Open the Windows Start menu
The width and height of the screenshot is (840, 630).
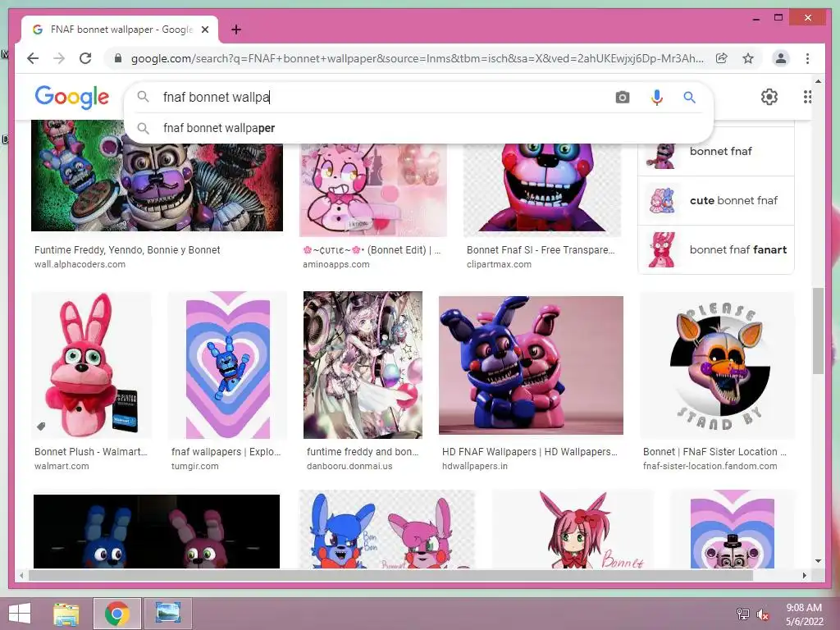20,614
